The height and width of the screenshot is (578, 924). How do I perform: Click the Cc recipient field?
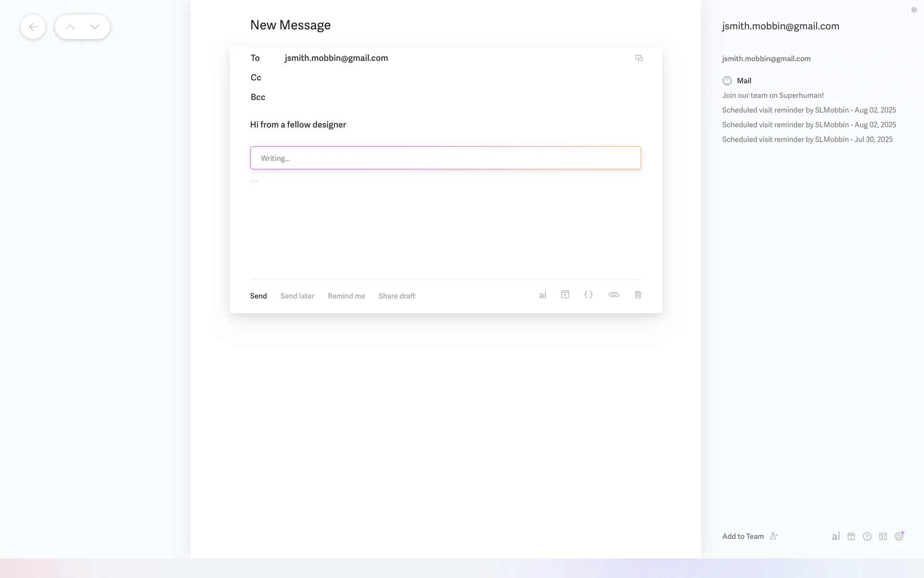pos(433,78)
